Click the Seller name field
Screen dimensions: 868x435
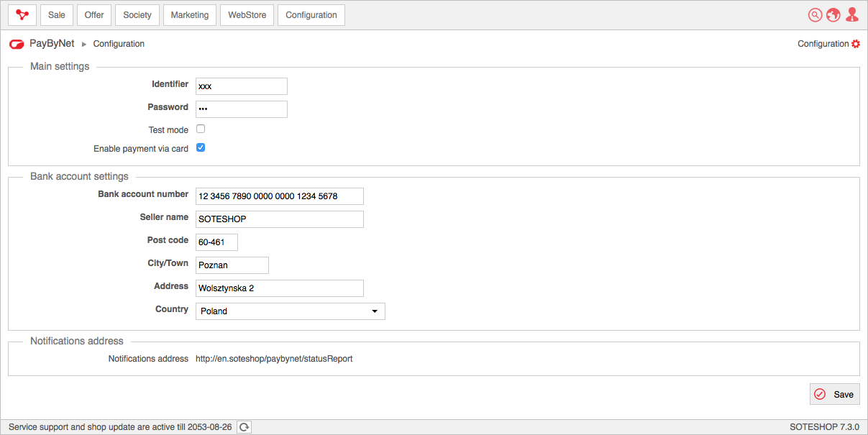click(x=280, y=219)
